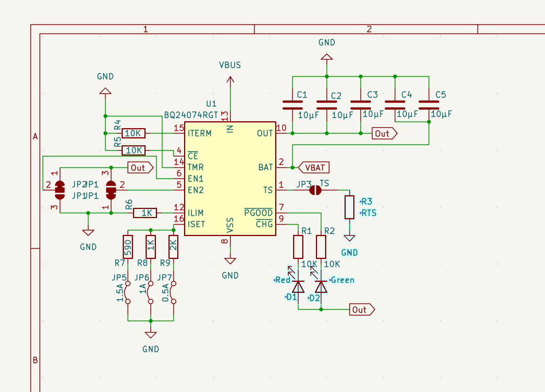Click the 1.5A label beside JP5

[x=120, y=293]
